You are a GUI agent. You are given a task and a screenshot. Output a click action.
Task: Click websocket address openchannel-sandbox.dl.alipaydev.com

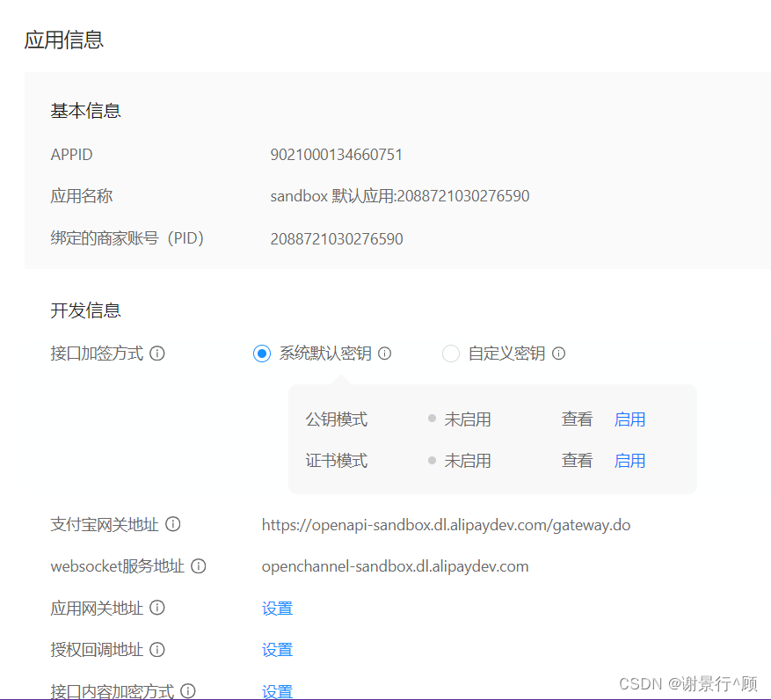point(396,566)
